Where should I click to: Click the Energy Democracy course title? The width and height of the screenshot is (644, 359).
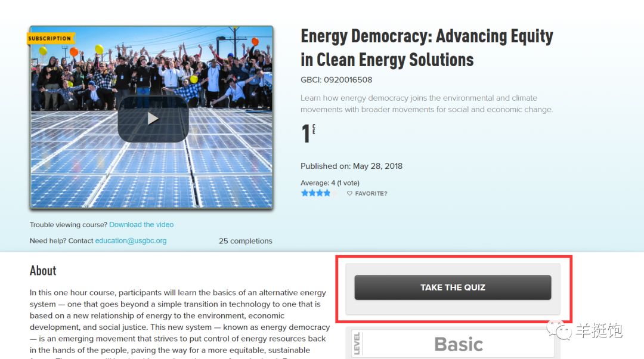coord(426,48)
